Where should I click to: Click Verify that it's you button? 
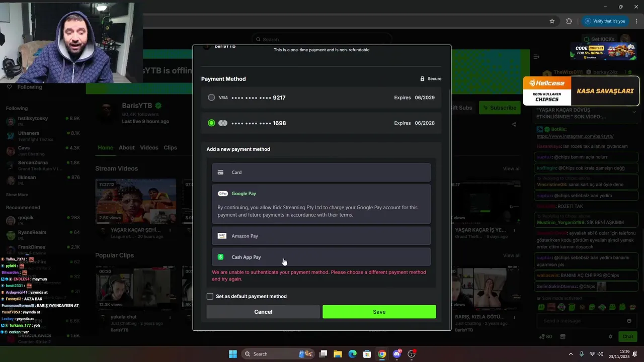click(605, 21)
